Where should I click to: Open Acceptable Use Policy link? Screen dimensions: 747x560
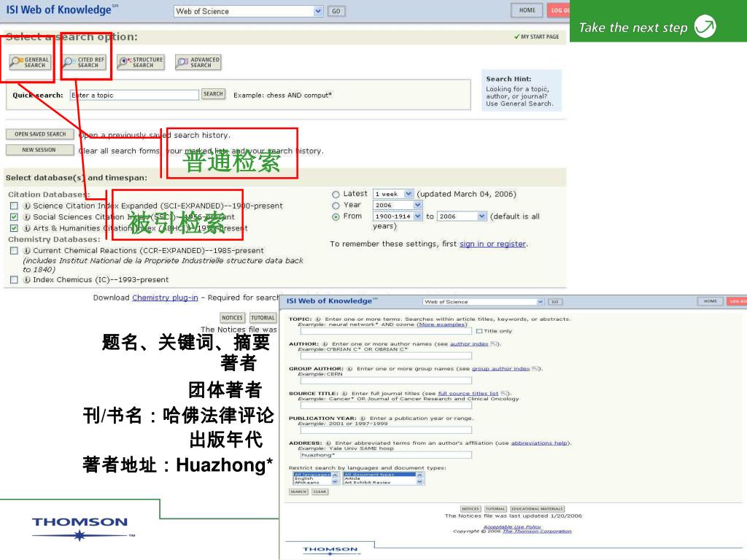(512, 526)
